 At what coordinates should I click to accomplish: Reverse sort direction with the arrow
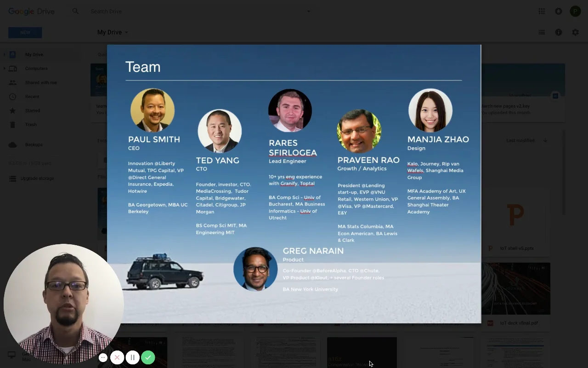[545, 140]
